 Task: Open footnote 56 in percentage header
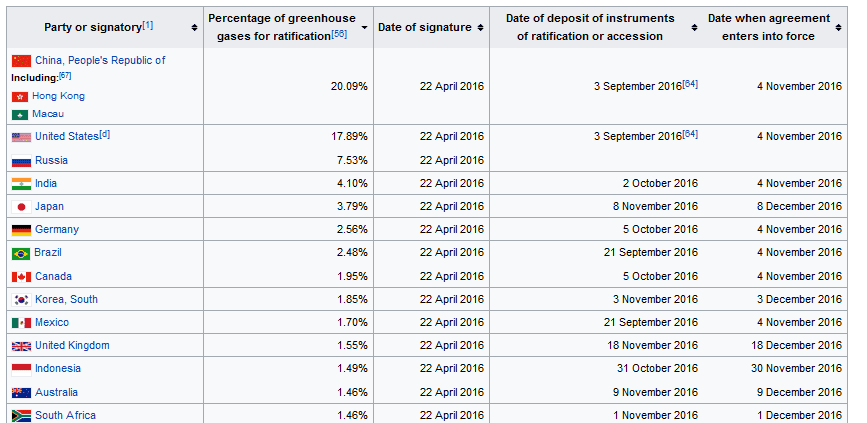coord(339,34)
